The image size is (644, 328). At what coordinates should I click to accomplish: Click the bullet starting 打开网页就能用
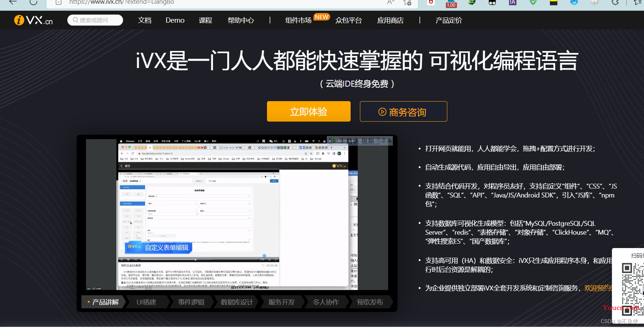(x=510, y=149)
